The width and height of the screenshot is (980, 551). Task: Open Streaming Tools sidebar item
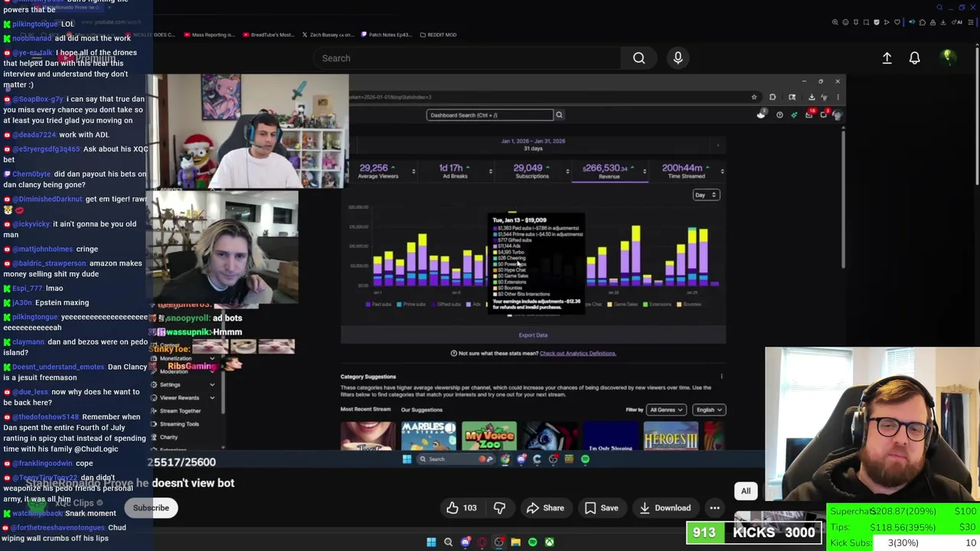pos(179,424)
